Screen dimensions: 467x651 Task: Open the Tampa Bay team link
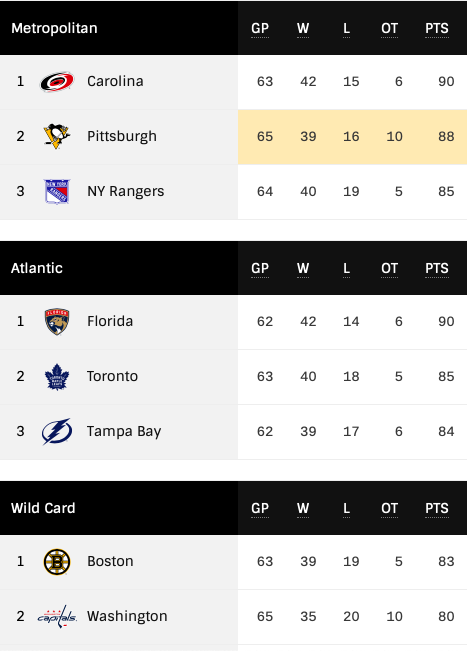pos(124,432)
